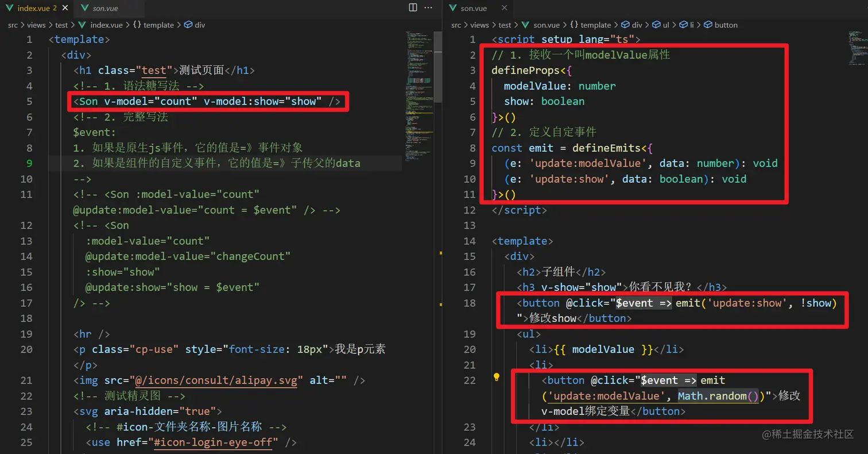868x454 pixels.
Task: Open 'button' breadcrumb in right pane
Action: (x=721, y=25)
